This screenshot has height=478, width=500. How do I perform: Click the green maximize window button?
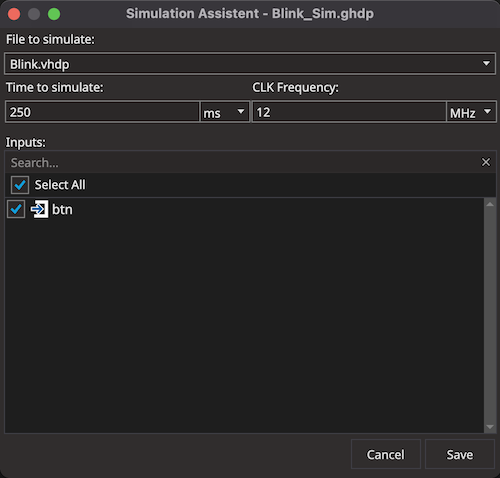coord(54,14)
